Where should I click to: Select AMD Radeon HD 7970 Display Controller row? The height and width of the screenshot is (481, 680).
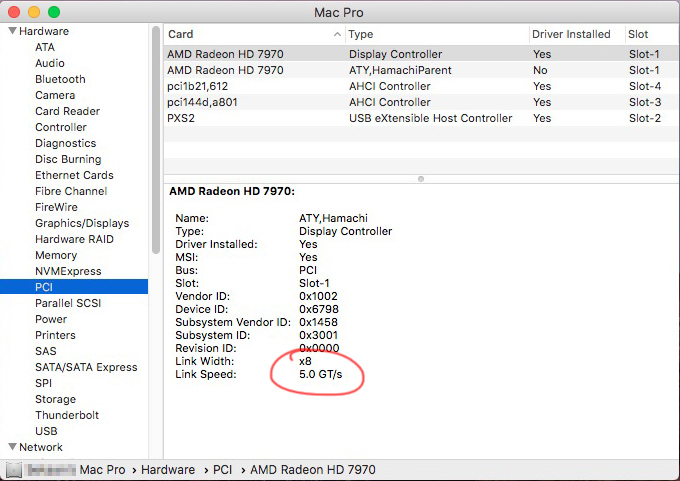[422, 54]
